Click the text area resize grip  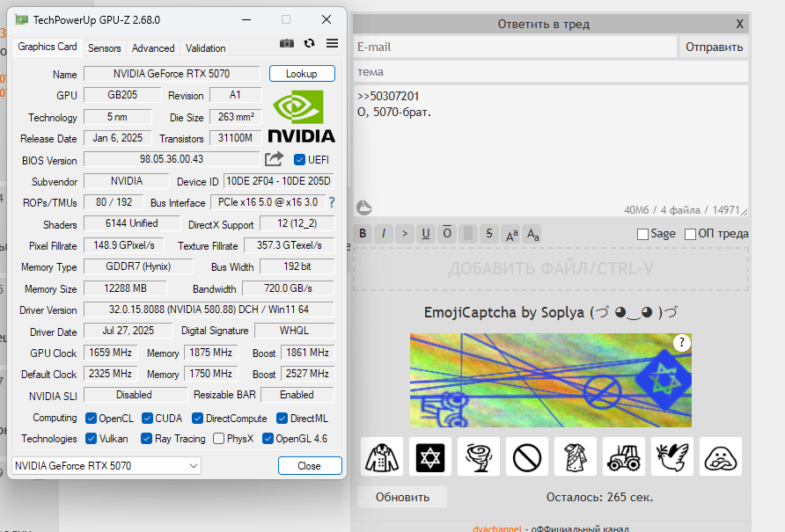744,212
